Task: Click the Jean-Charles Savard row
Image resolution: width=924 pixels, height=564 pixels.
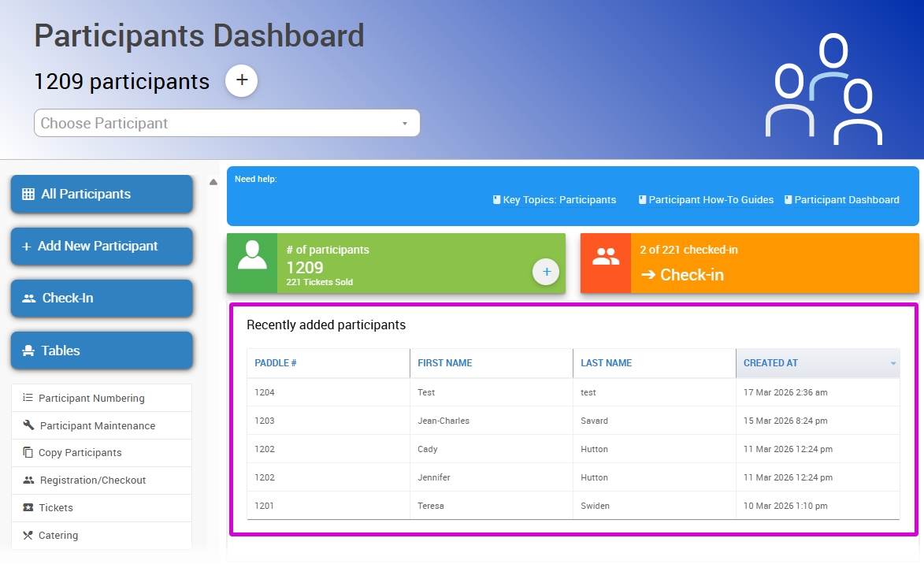Action: click(573, 421)
